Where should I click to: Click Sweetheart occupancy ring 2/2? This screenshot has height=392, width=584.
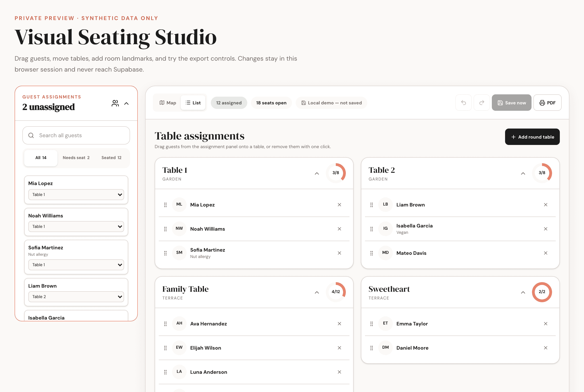(542, 292)
